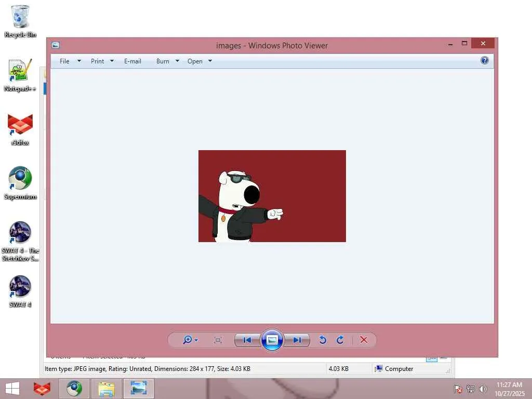Click the displayed dog cartoon image
Screen dimensions: 532x399
click(272, 196)
